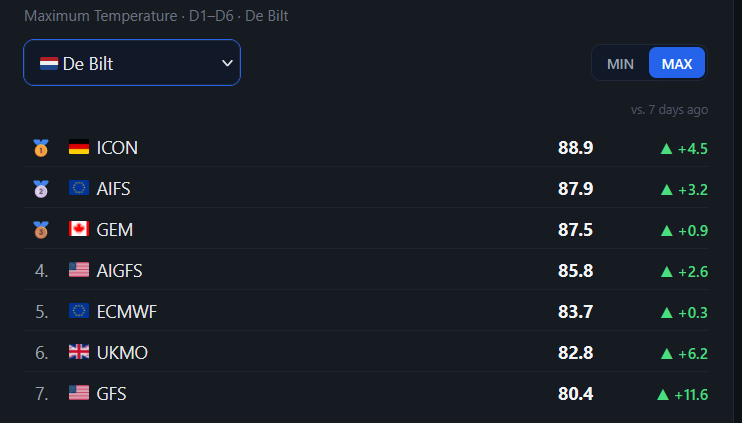This screenshot has height=423, width=742.
Task: Click the UK flag next to UKMO
Action: click(x=79, y=352)
